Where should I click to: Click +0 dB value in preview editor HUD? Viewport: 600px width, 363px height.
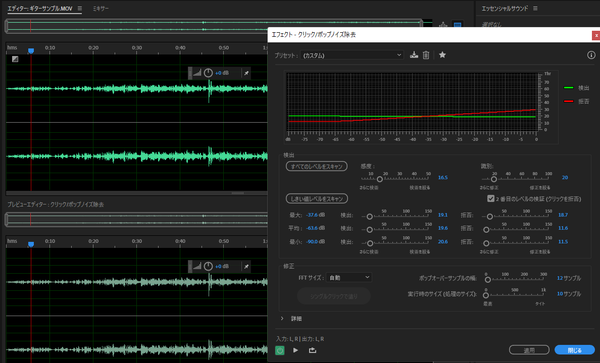[x=222, y=267]
